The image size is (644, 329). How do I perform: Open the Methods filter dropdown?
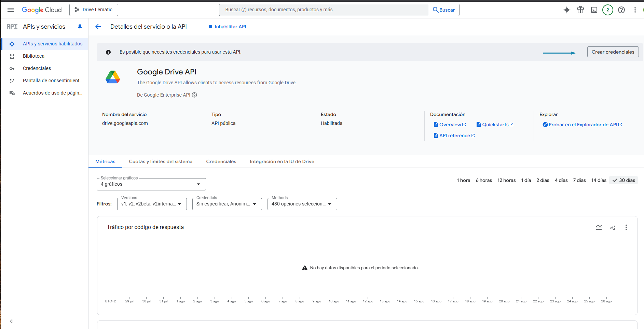click(302, 204)
